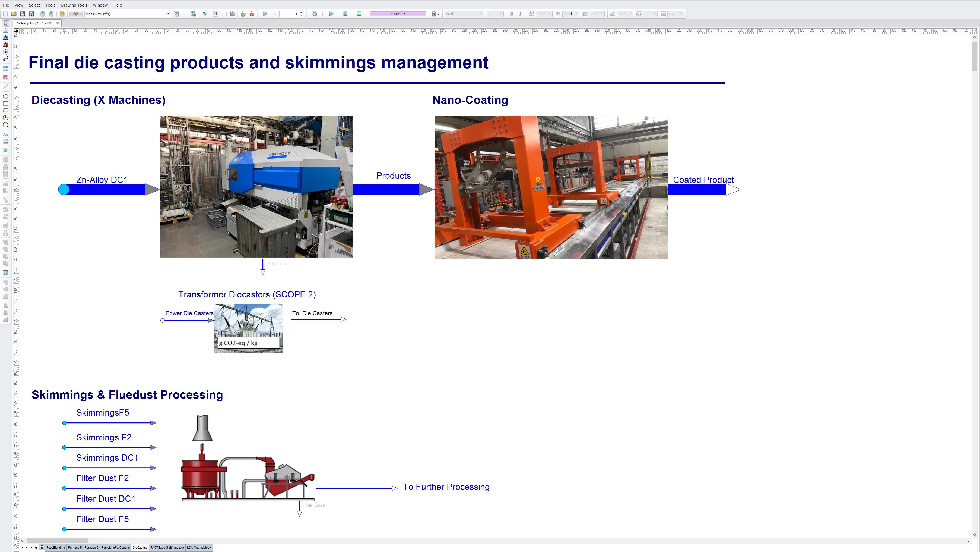Increase the step count spinner value
This screenshot has height=552, width=980.
pyautogui.click(x=301, y=12)
